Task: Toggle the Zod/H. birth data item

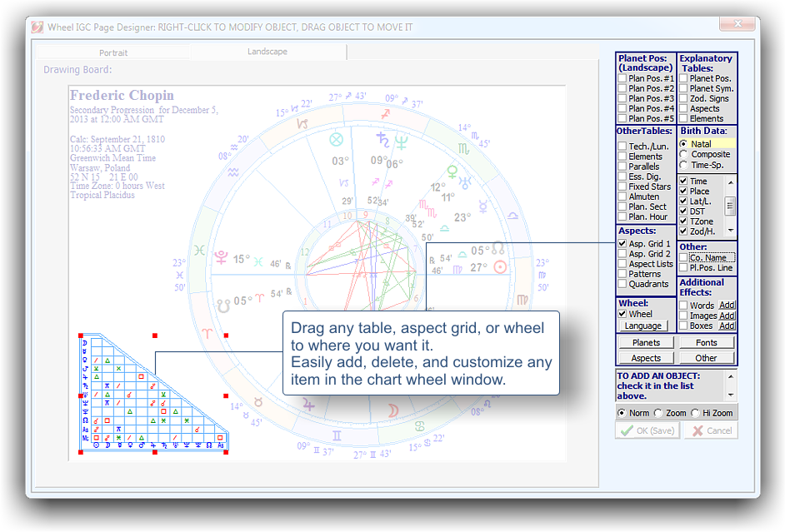Action: click(683, 231)
